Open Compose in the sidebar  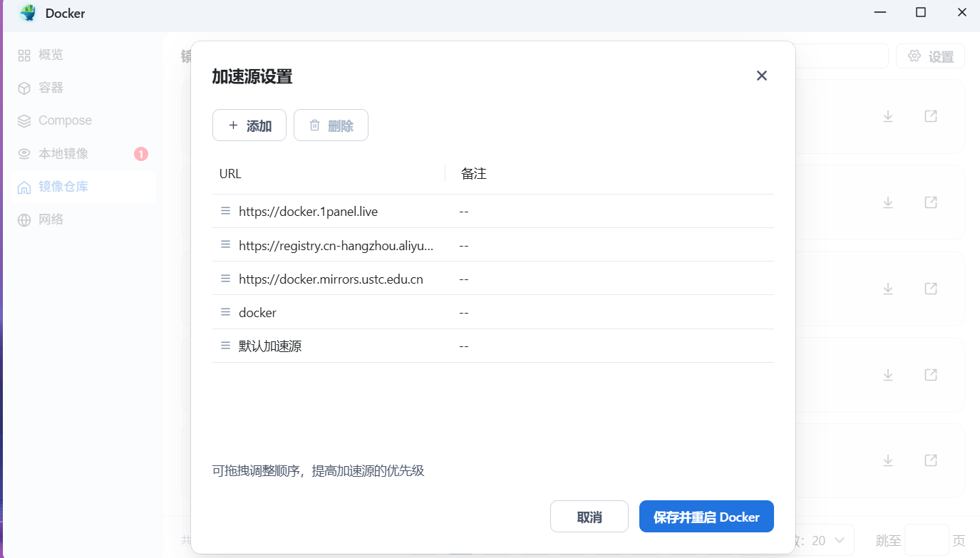83,120
